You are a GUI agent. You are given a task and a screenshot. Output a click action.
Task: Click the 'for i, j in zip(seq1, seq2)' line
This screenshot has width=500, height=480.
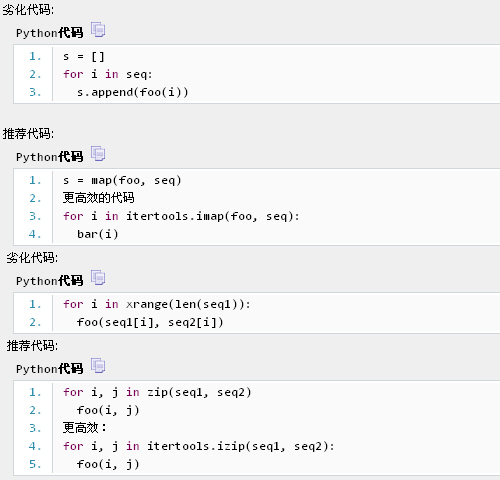pos(157,392)
